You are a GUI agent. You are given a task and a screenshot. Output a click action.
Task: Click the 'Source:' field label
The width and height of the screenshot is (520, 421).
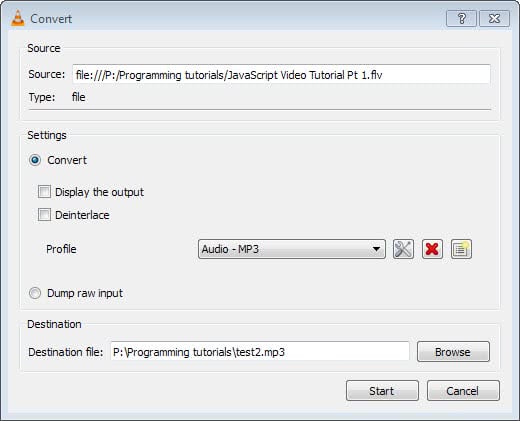click(x=47, y=74)
